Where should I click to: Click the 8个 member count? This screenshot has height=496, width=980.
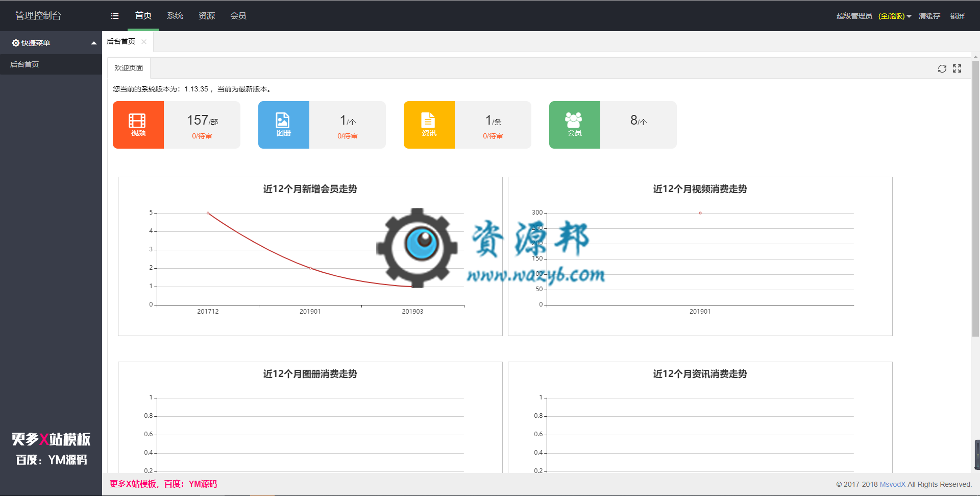pos(638,121)
